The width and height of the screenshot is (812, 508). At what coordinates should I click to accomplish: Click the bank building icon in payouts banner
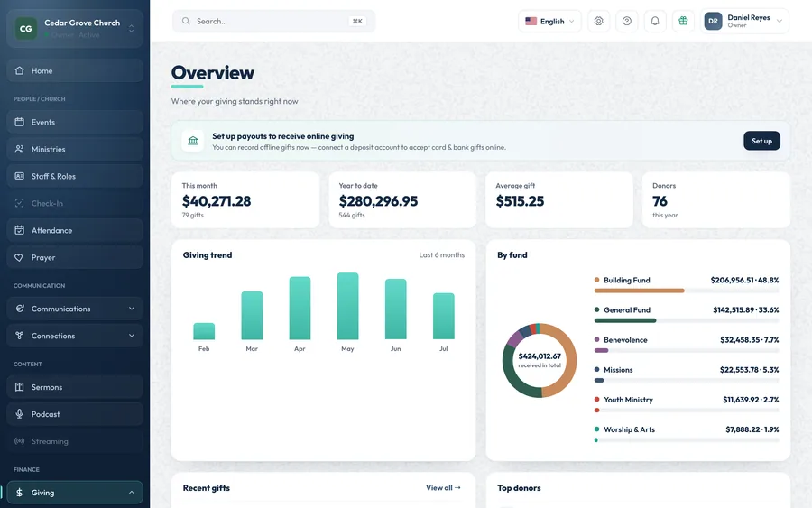pyautogui.click(x=193, y=141)
